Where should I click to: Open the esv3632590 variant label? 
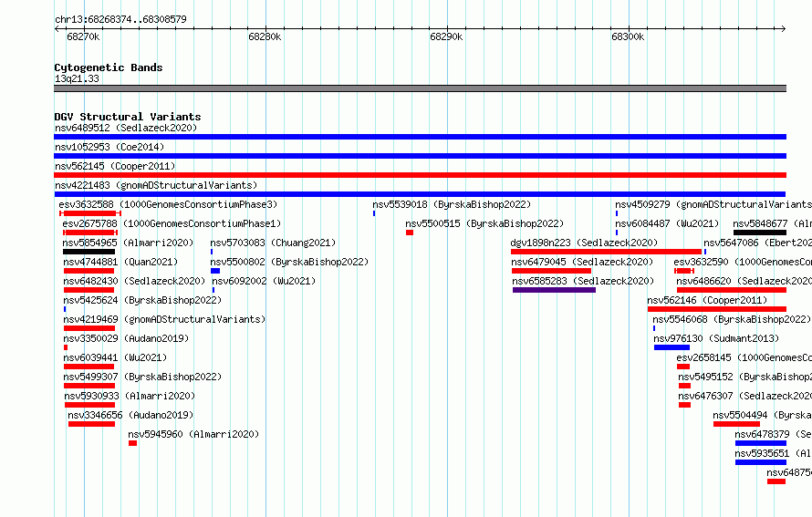pos(743,262)
